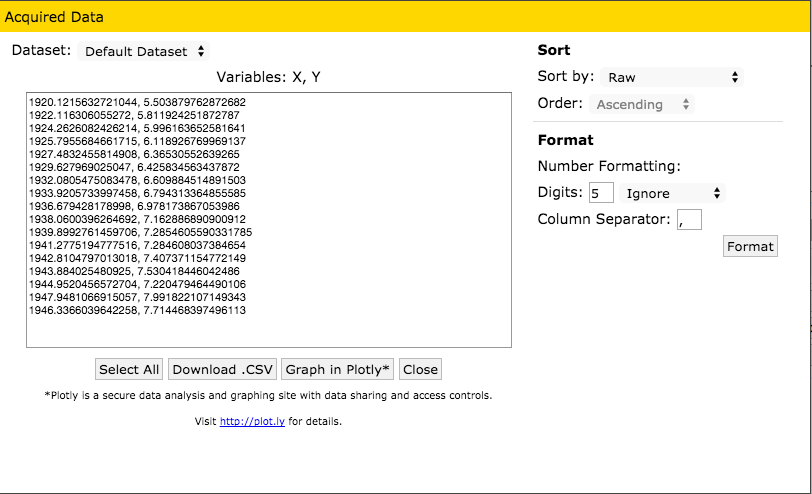Click Graph in Plotly button

coord(338,369)
